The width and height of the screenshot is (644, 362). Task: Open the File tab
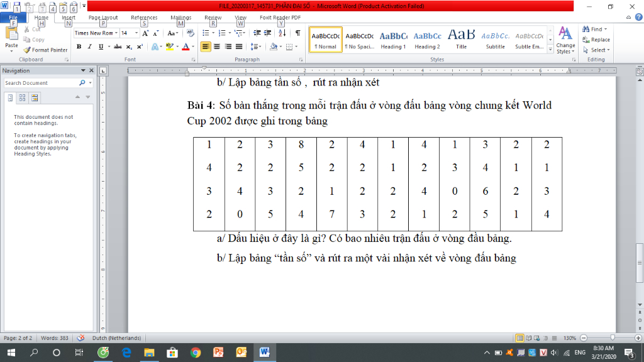pos(13,18)
